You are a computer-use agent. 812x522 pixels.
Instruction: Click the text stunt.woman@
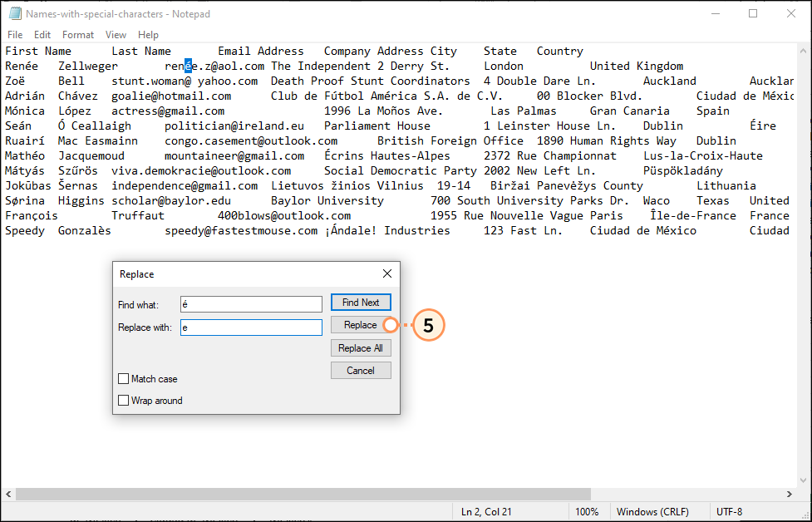click(152, 81)
